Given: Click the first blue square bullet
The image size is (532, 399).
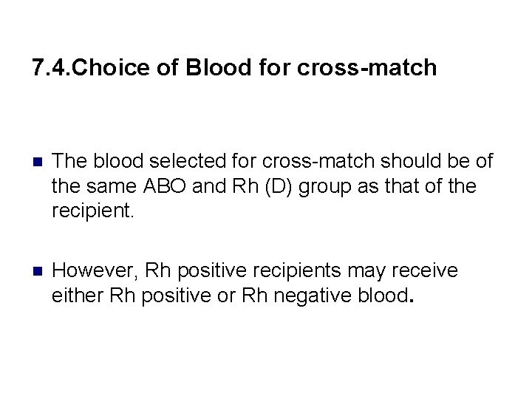Looking at the screenshot, I should 38,162.
